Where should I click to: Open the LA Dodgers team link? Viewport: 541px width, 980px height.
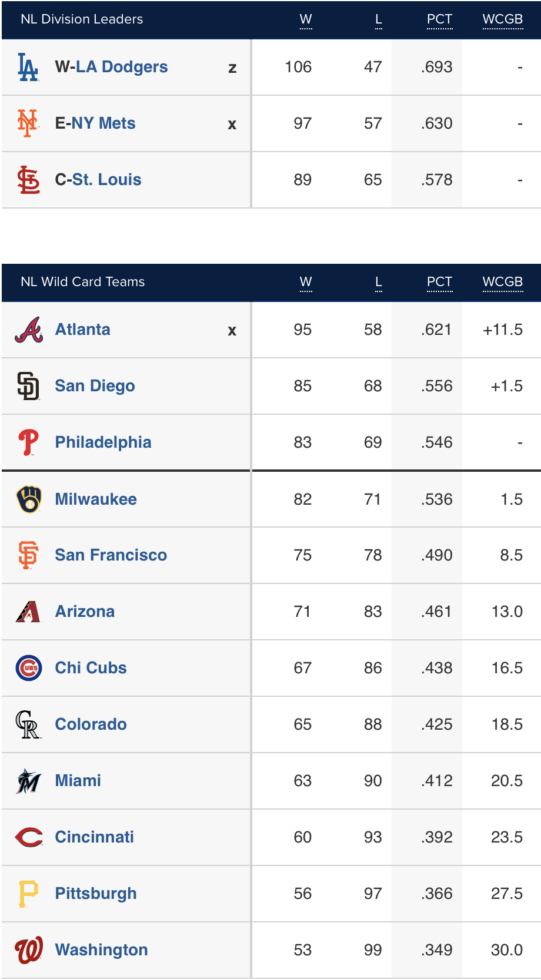click(x=122, y=67)
